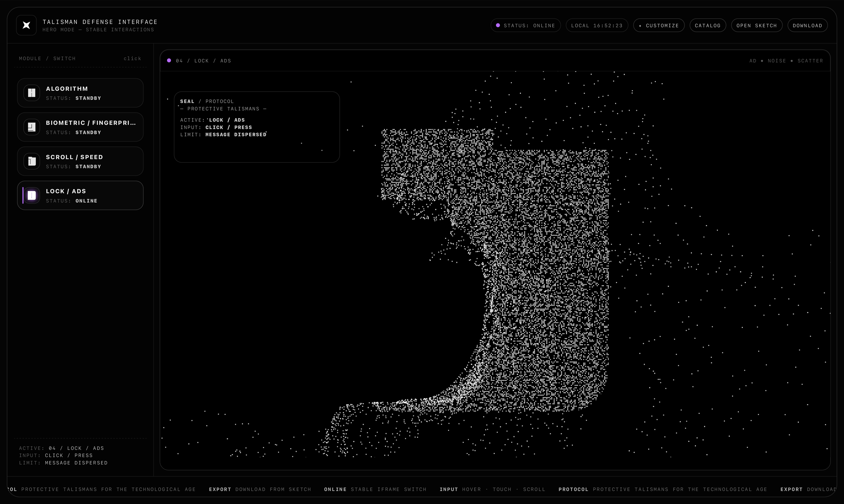The image size is (844, 504).
Task: Click the Algorithm module icon
Action: click(32, 93)
